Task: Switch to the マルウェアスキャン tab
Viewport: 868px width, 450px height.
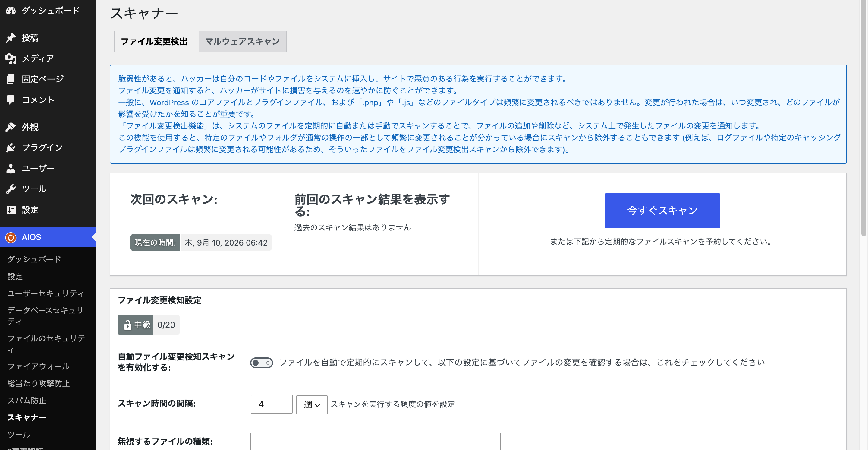Action: [x=243, y=41]
